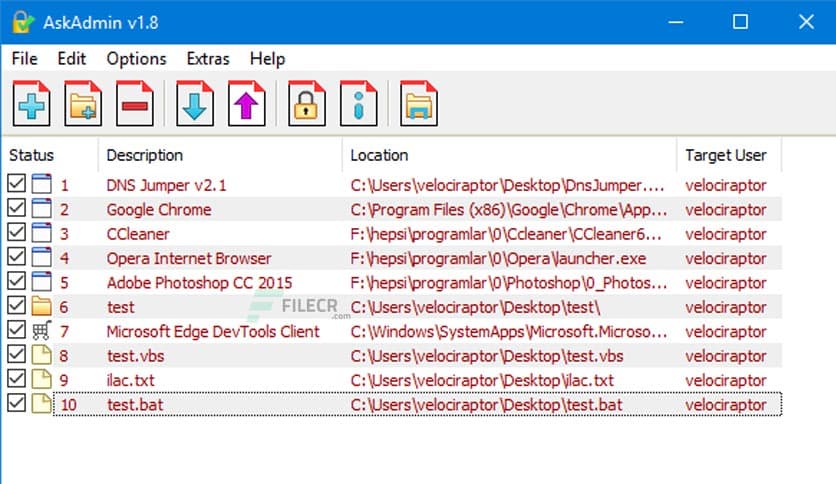
Task: Open the Extras menu
Action: (208, 59)
